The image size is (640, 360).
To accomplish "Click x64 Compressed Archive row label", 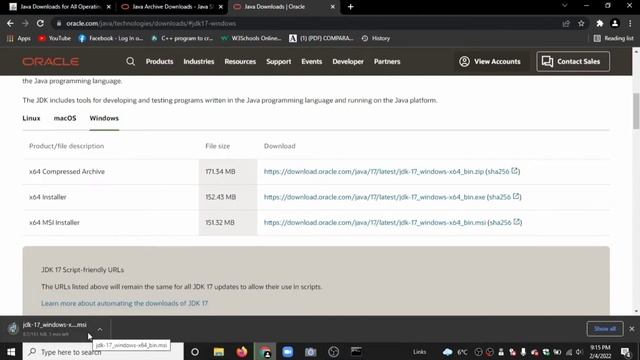I will tap(67, 171).
